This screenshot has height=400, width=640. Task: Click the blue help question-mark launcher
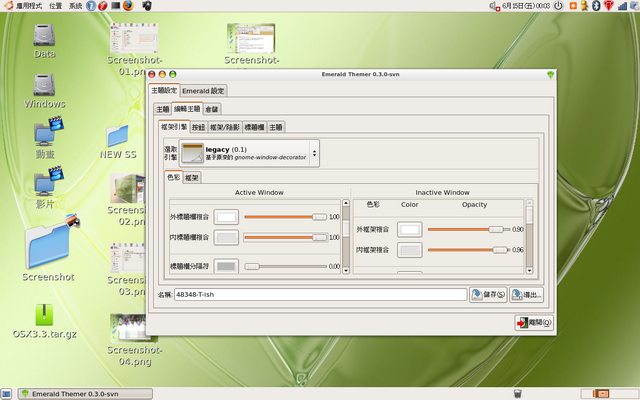(91, 6)
